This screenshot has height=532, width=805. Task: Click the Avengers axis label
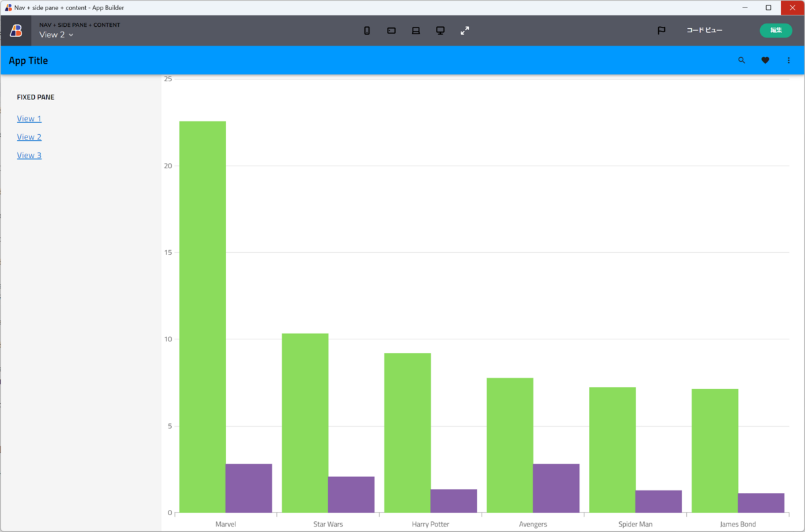[533, 524]
